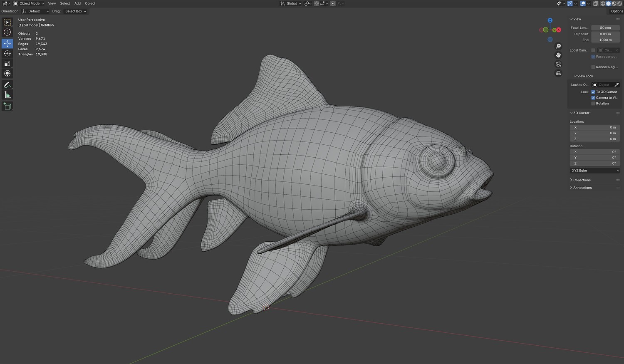Switch to wireframe viewport shading
This screenshot has width=624, height=364.
(x=602, y=3)
